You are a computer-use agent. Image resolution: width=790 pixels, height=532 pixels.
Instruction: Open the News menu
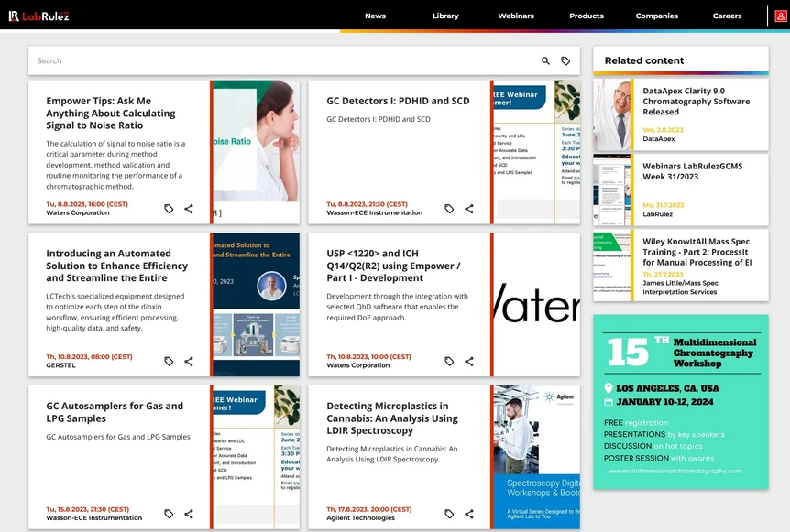tap(376, 16)
